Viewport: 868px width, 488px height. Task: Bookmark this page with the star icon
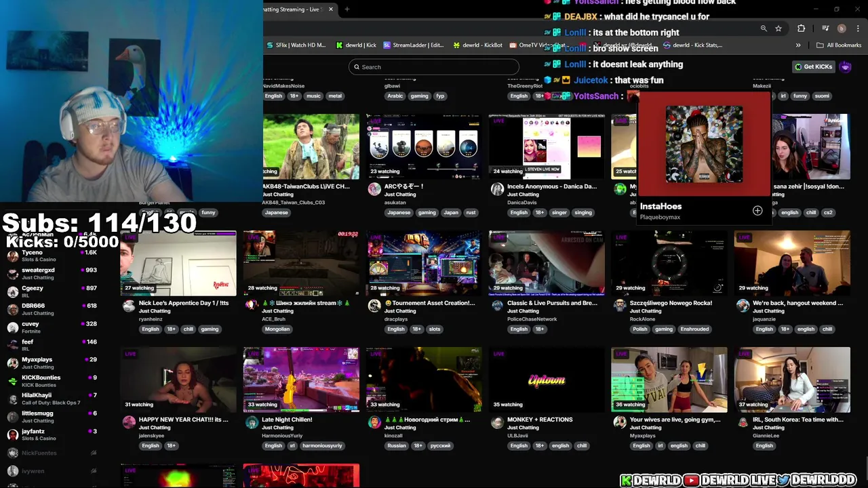click(778, 28)
